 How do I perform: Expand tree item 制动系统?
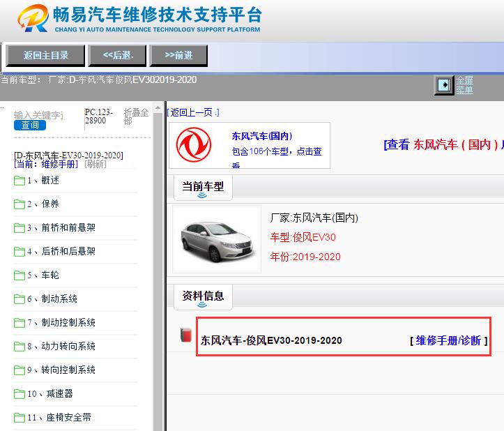click(x=59, y=298)
